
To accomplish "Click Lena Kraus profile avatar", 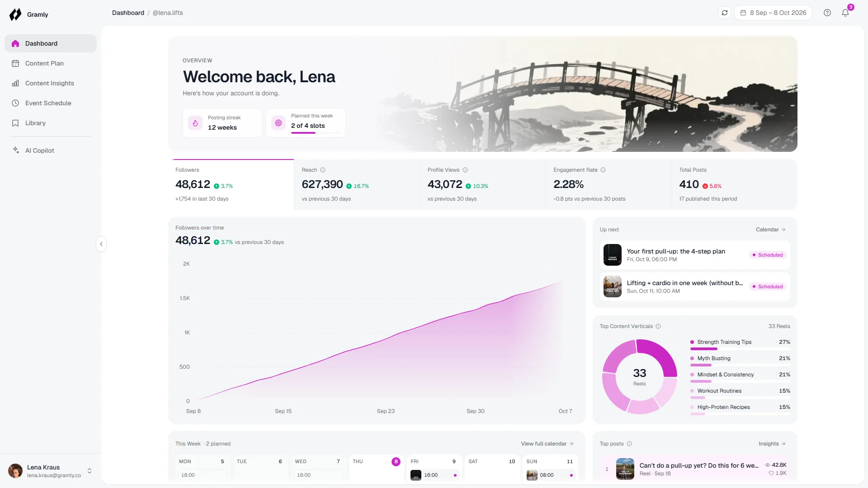I will tap(15, 471).
